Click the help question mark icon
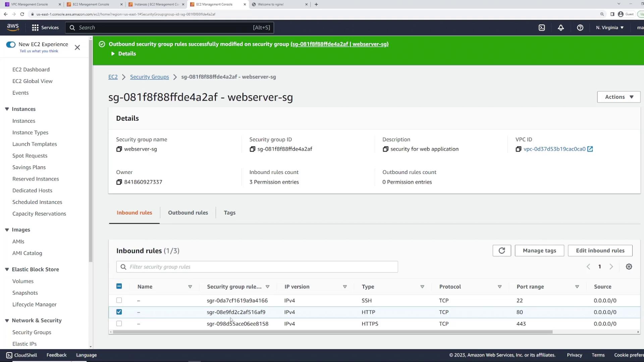This screenshot has height=362, width=644. coord(580,28)
